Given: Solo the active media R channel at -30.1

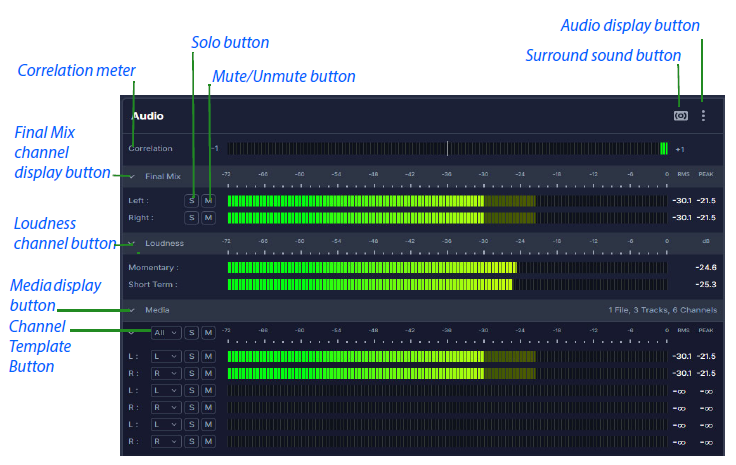Looking at the screenshot, I should [x=191, y=374].
